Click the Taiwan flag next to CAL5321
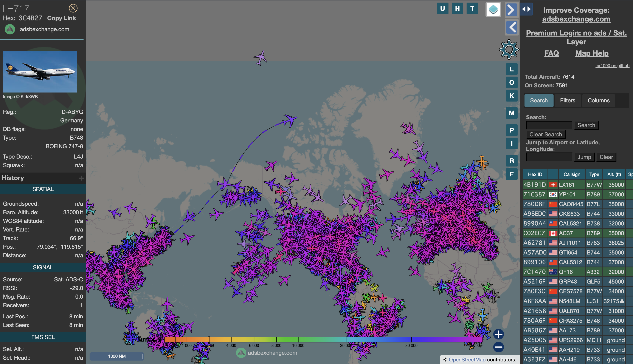Screen dimensions: 633x364 (553, 224)
